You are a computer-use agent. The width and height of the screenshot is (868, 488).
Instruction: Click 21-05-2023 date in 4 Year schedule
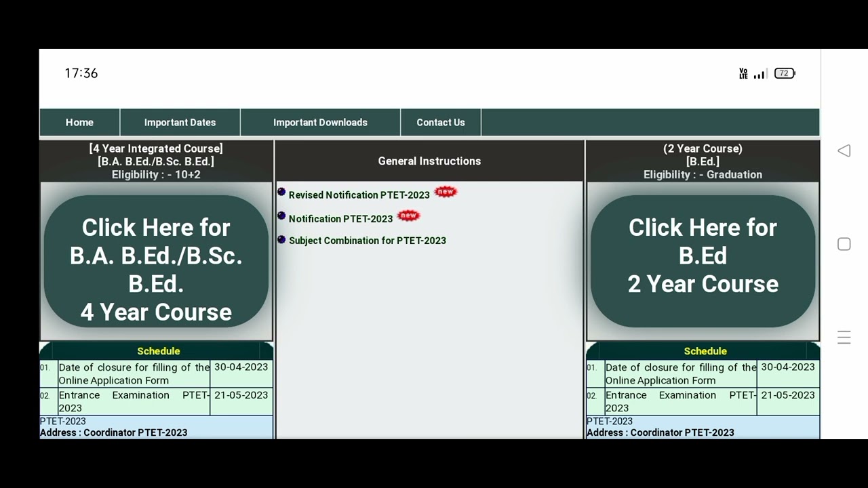tap(241, 395)
